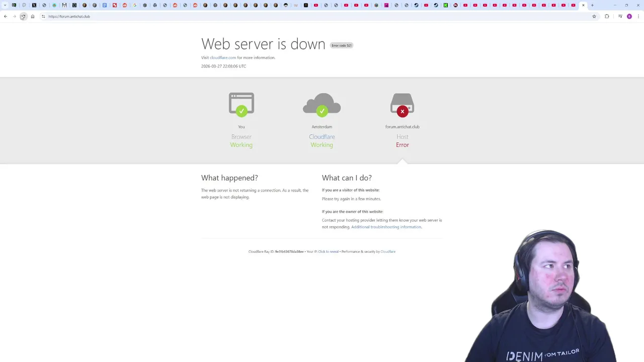Open the Cloudflare link in the footer
This screenshot has width=644, height=362.
[388, 251]
